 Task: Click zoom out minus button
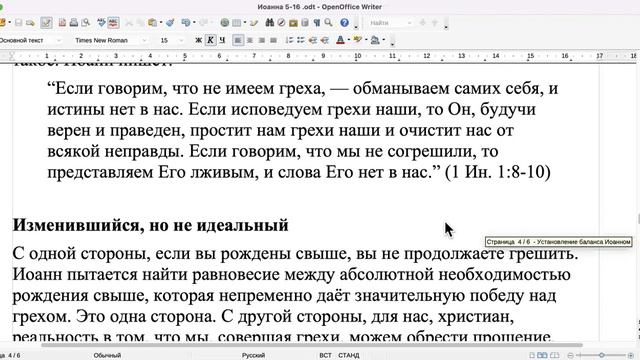[x=571, y=356]
